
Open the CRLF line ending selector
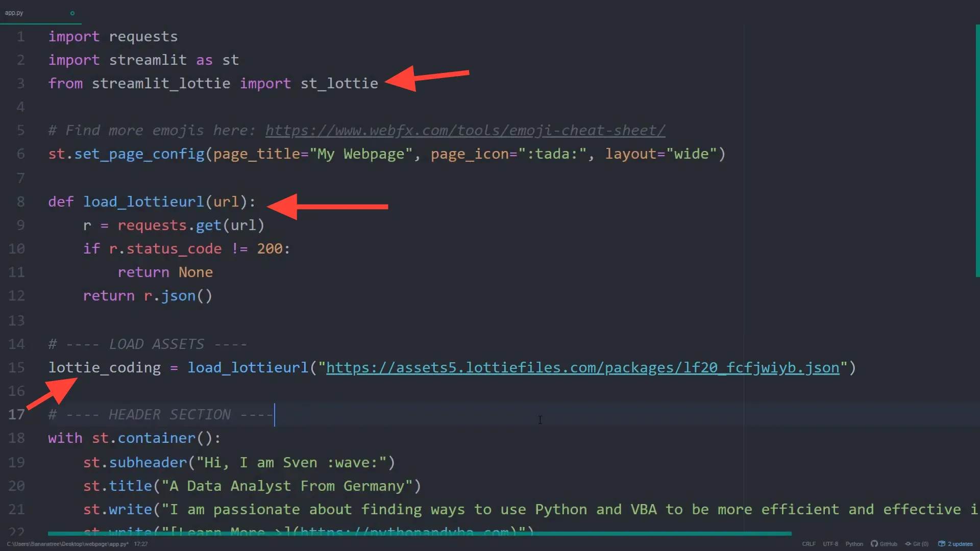tap(808, 544)
